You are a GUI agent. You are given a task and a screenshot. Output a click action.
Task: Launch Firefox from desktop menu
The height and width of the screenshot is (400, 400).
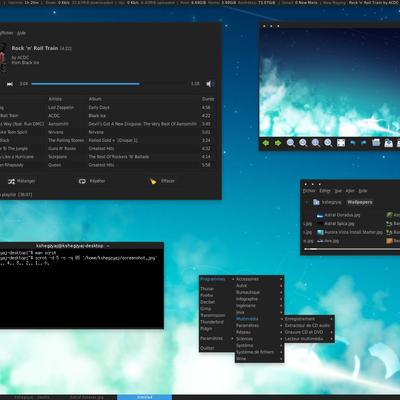[217, 296]
